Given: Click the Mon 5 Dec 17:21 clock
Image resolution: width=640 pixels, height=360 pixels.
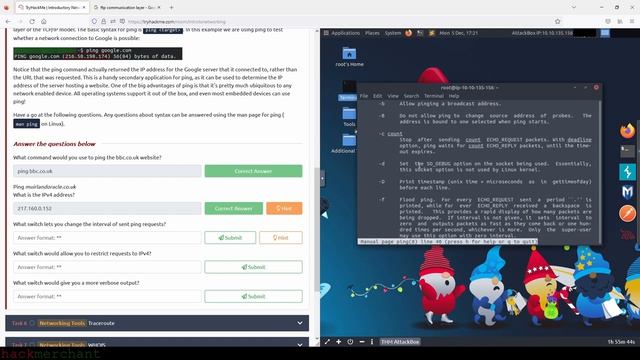Looking at the screenshot, I should (x=458, y=33).
